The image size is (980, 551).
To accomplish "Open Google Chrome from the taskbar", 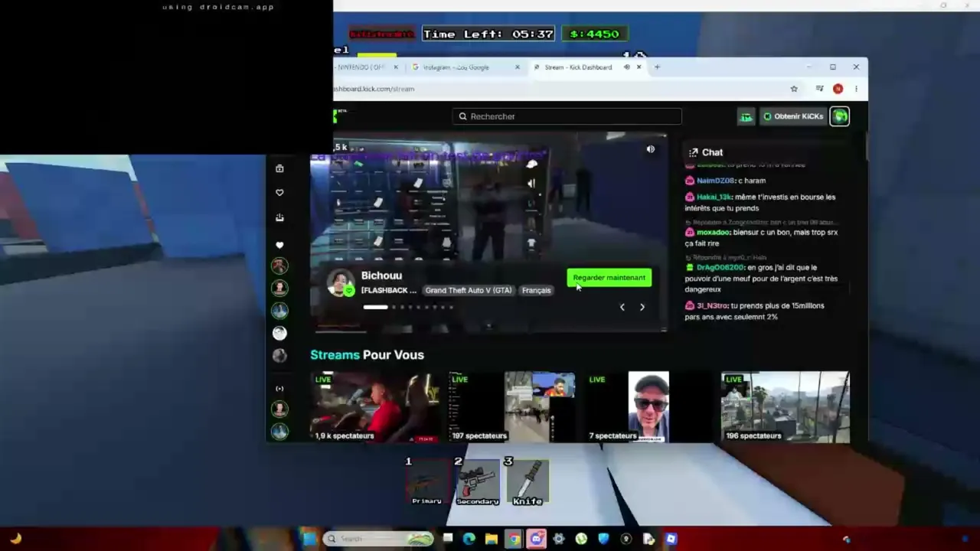I will [x=514, y=539].
